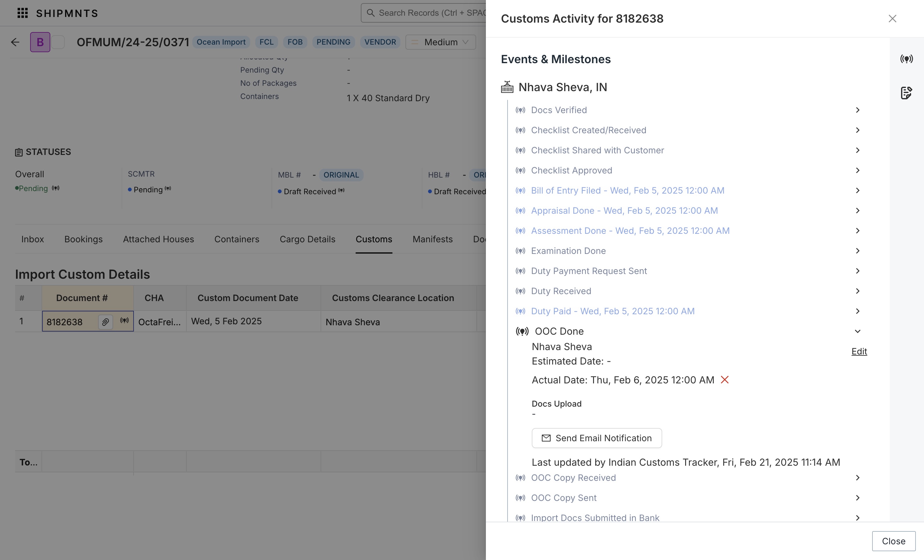Click signal icon beside Duty Received
Screen dimensions: 924x560
[x=520, y=291]
